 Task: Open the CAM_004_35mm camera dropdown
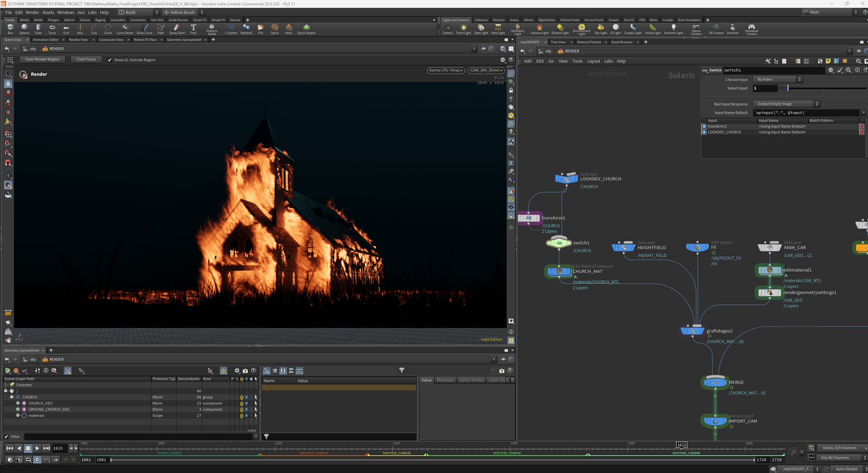pos(486,70)
